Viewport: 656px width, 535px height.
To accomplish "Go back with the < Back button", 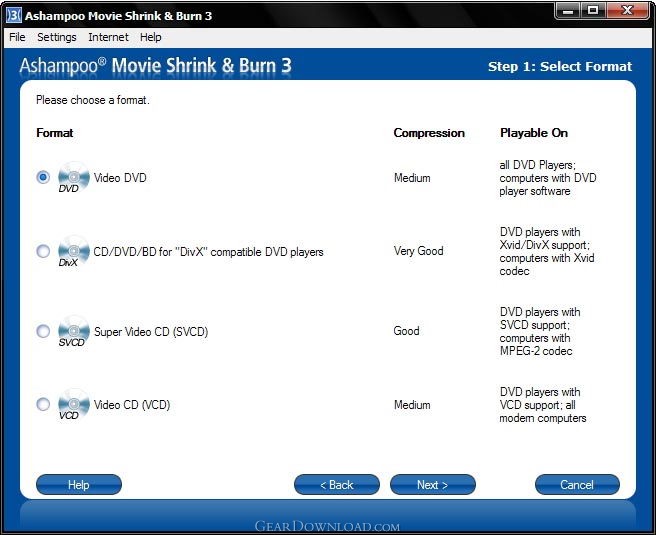I will pos(337,485).
